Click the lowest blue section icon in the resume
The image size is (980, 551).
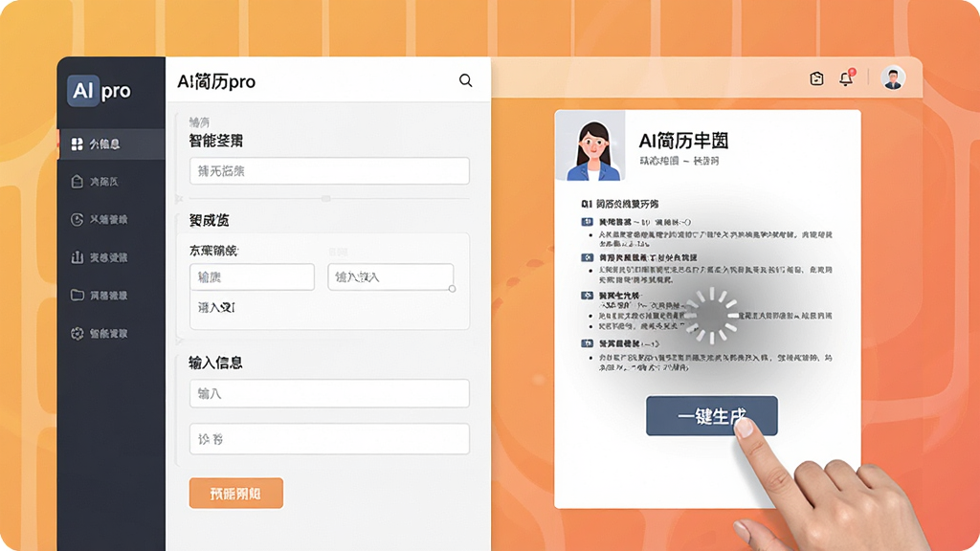tap(587, 343)
